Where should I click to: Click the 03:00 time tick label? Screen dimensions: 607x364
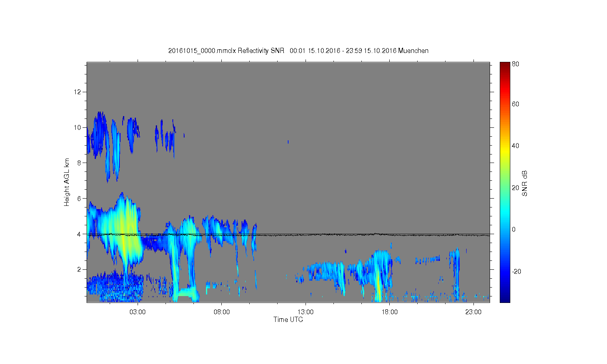coord(138,312)
